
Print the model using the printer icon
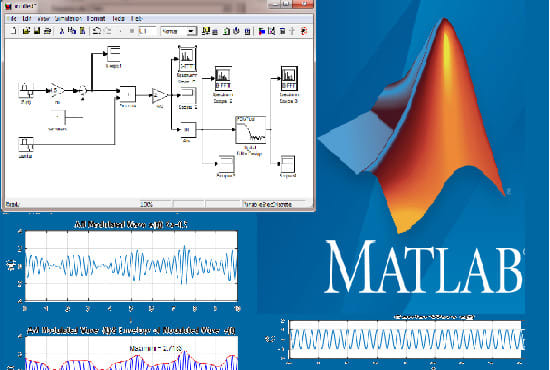click(x=47, y=31)
